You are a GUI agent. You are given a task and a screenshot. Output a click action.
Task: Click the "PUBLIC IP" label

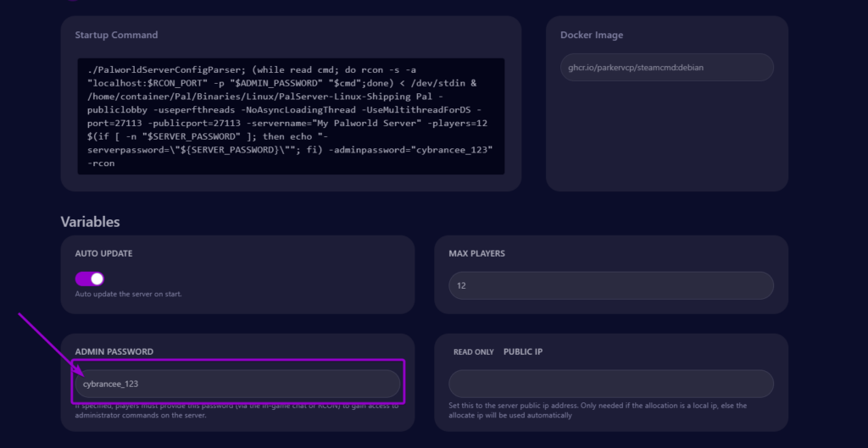click(x=522, y=351)
